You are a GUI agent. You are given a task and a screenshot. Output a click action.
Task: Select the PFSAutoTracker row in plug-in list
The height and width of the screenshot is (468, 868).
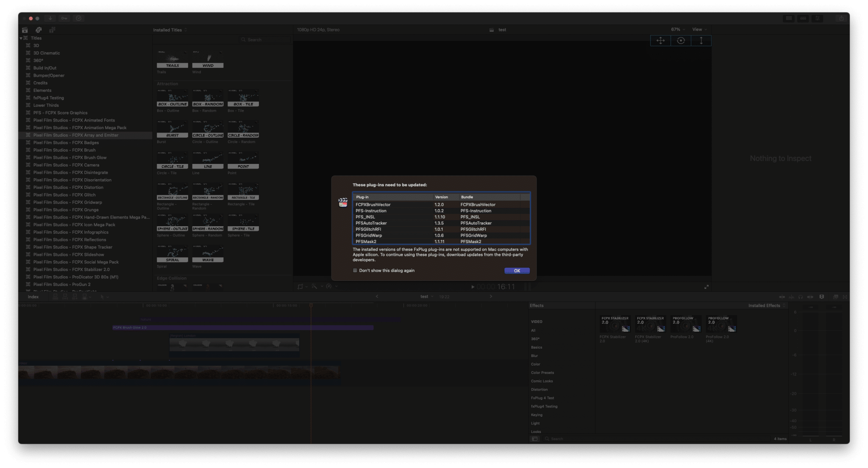pyautogui.click(x=441, y=223)
